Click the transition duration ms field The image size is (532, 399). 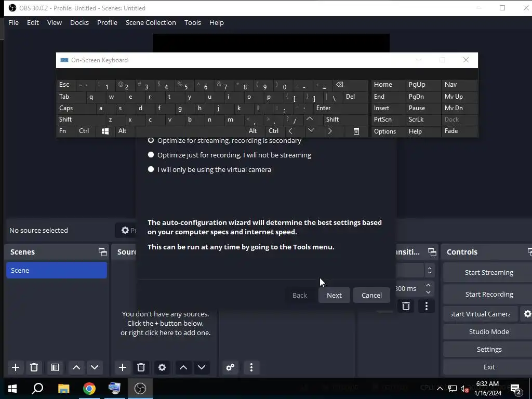coord(409,289)
